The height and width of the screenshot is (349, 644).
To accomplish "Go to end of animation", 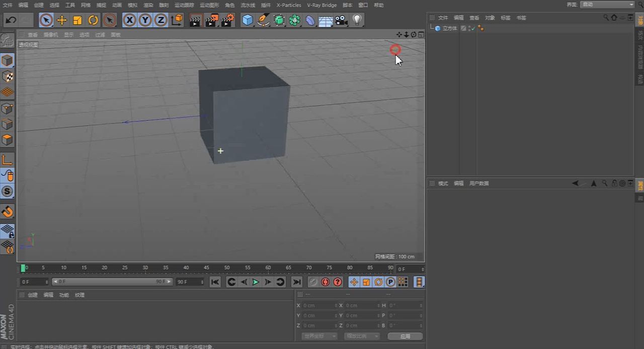I will point(297,282).
